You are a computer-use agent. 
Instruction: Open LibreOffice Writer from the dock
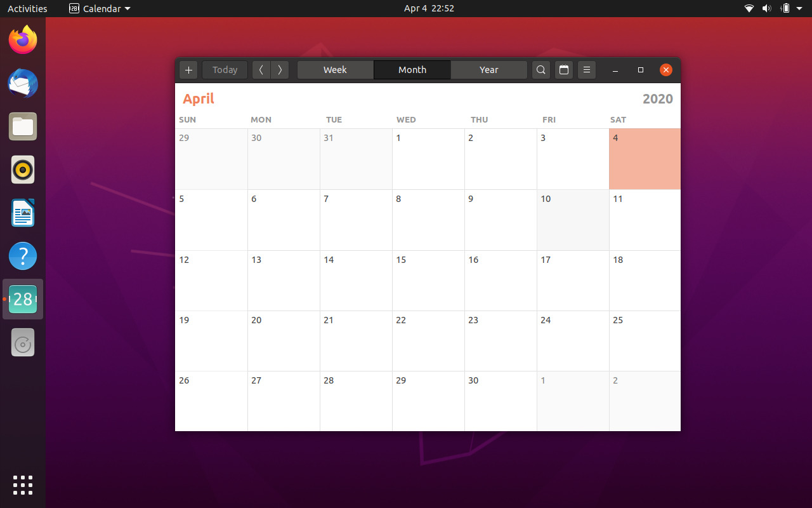pyautogui.click(x=23, y=213)
